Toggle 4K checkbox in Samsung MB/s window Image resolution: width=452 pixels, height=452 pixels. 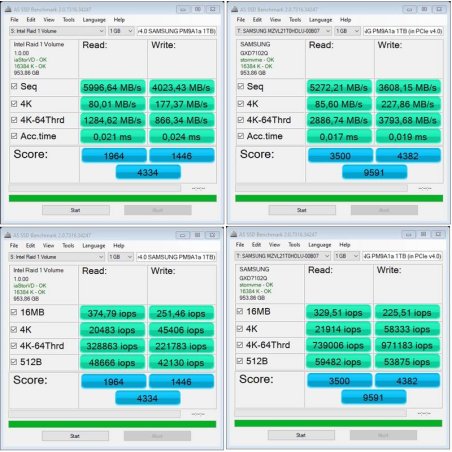coord(241,104)
